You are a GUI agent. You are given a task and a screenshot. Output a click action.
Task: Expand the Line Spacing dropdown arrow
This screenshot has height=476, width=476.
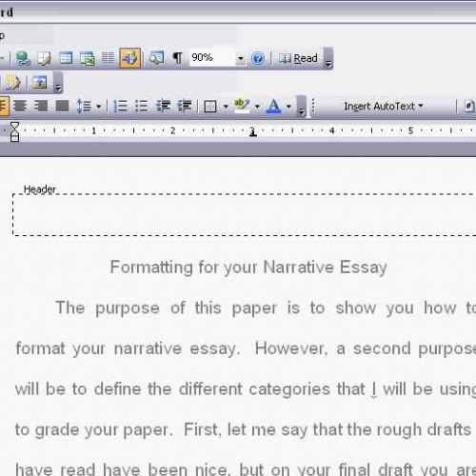coord(98,107)
